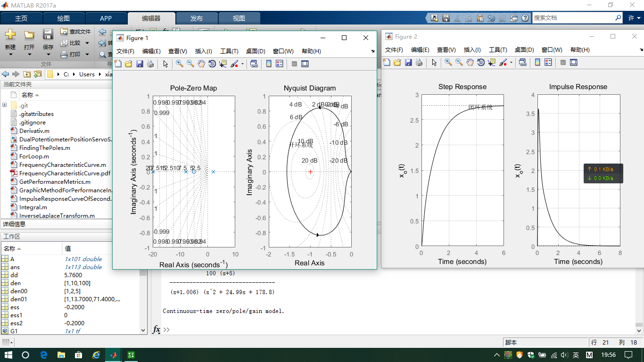Open Microsoft Edge from taskbar
This screenshot has width=644, height=362.
[44, 354]
